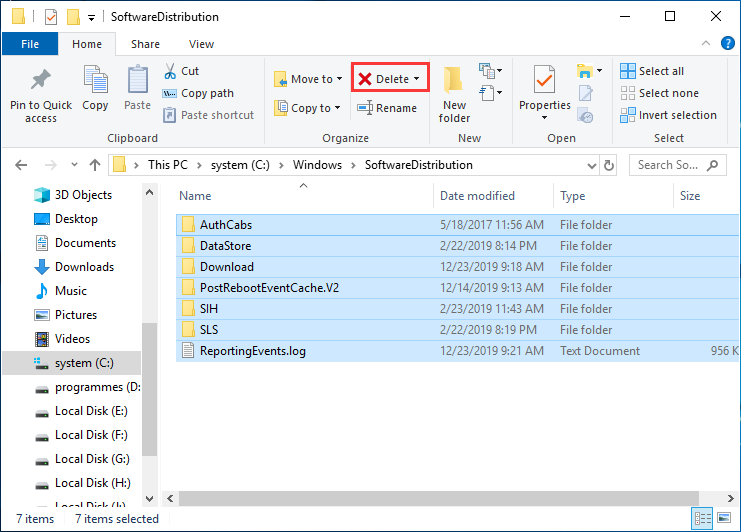Switch to Large icons view in status bar
The image size is (741, 532).
724,518
